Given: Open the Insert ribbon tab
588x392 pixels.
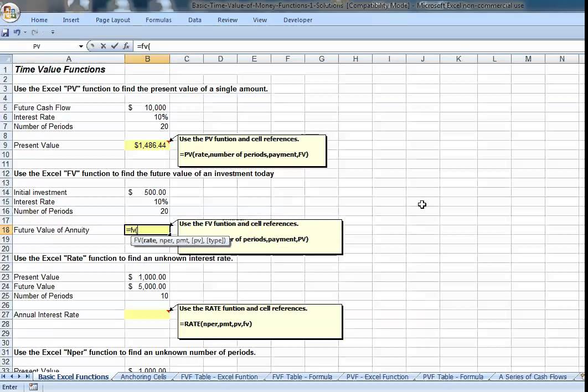Looking at the screenshot, I should click(x=71, y=20).
